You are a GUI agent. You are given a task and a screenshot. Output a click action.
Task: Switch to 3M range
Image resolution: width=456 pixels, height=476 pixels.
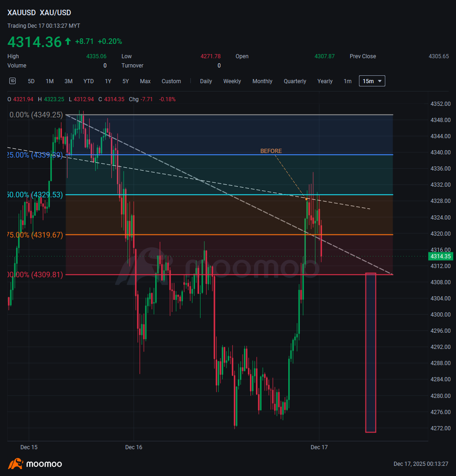68,81
